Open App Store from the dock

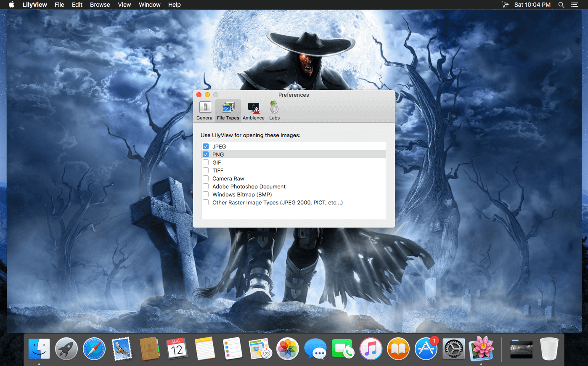(426, 349)
